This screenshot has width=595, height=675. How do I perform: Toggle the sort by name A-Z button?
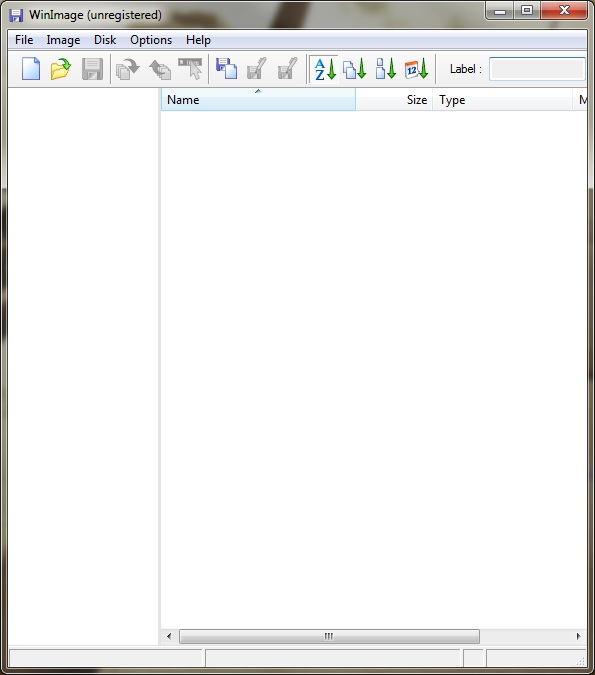click(x=325, y=69)
